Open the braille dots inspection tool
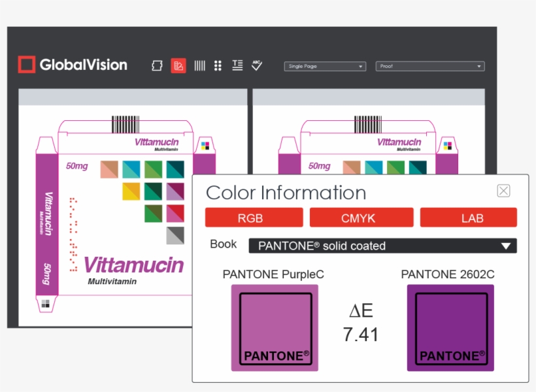This screenshot has width=536, height=392. pos(218,65)
